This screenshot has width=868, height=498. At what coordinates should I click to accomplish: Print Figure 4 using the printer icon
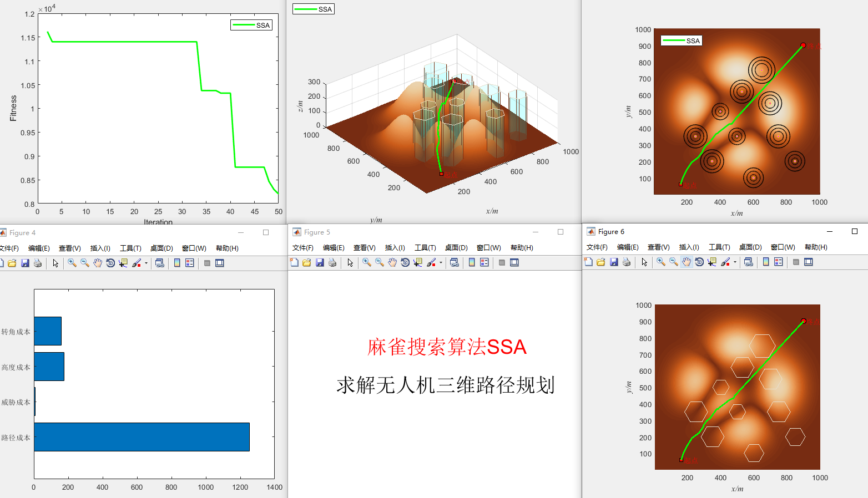coord(38,263)
